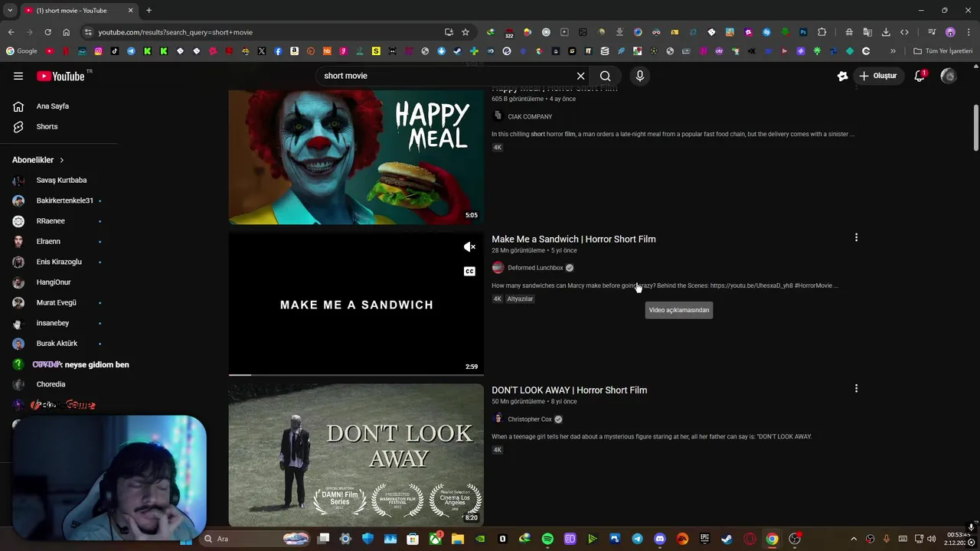
Task: Open the DON'T LOOK AWAY thumbnail
Action: (356, 455)
